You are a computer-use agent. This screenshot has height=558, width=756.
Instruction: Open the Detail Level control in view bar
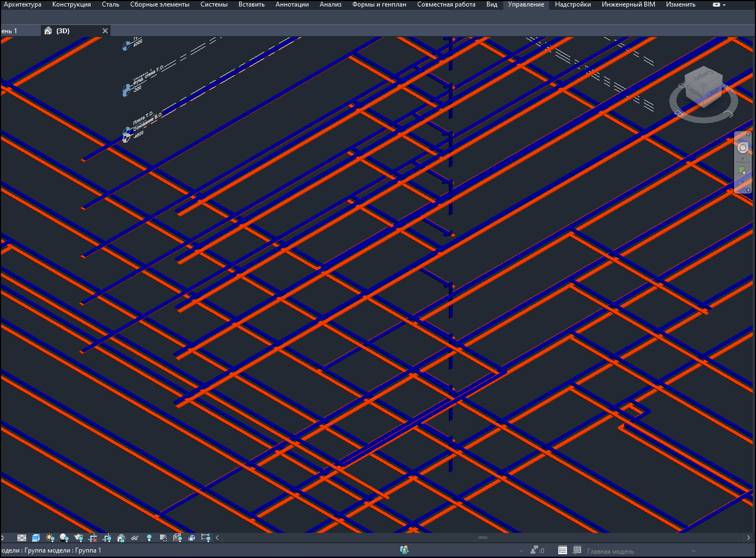(22, 538)
